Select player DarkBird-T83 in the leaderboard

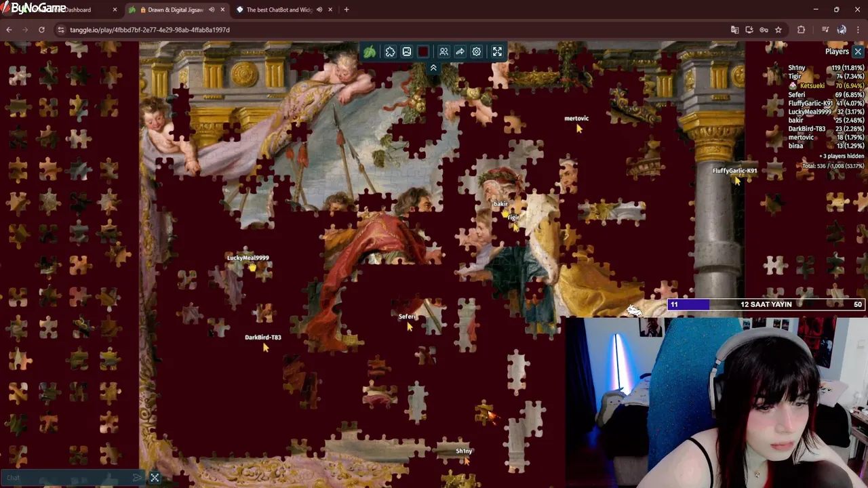click(x=826, y=129)
